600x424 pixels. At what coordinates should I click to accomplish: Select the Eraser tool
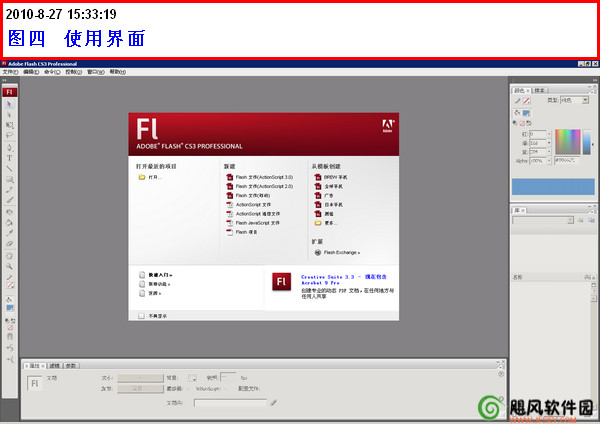click(x=9, y=243)
